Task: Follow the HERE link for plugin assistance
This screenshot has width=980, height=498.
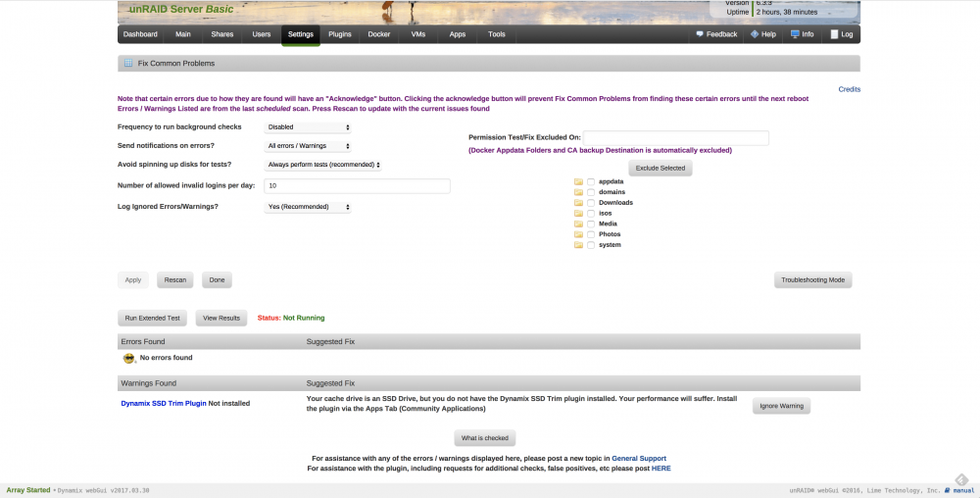Action: 661,469
